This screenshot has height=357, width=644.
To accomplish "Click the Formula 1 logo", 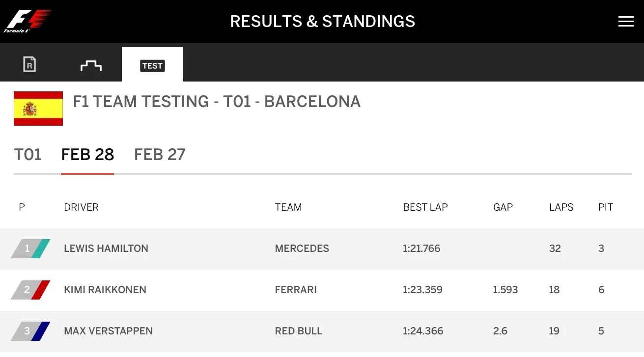I will coord(28,21).
